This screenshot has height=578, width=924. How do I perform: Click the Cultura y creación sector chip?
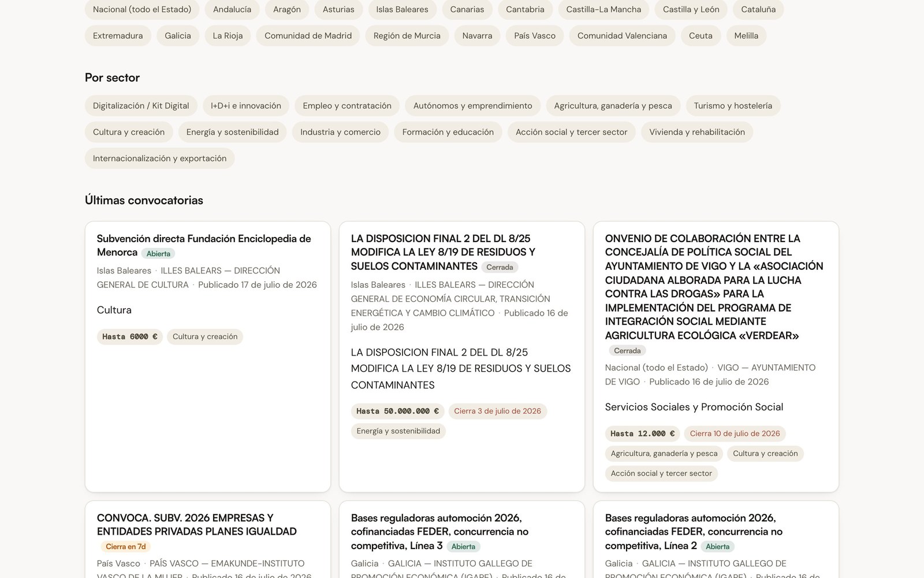coord(129,132)
